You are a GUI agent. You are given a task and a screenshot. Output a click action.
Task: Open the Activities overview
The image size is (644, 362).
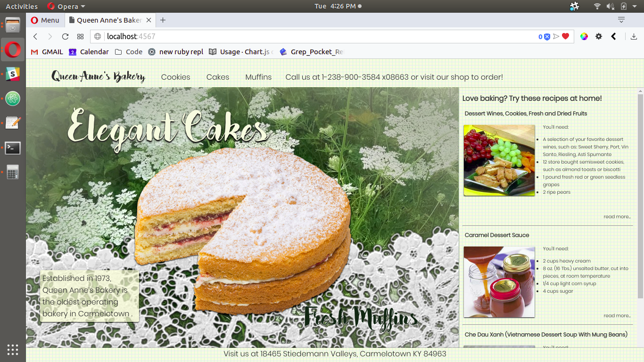click(22, 6)
